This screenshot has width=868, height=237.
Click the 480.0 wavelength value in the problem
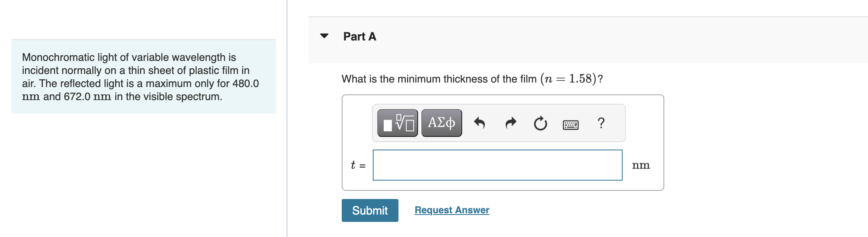click(245, 83)
